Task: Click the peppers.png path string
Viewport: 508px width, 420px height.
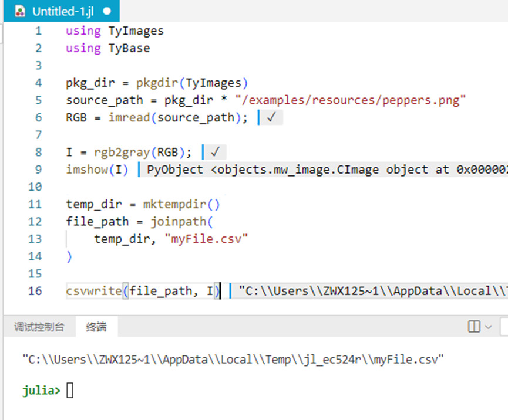Action: click(x=351, y=100)
